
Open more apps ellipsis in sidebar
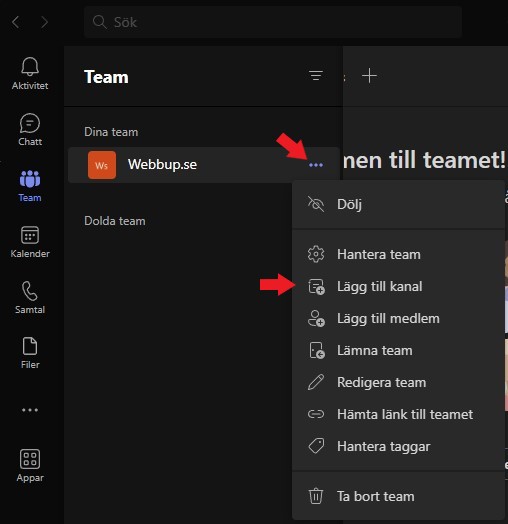pyautogui.click(x=30, y=410)
